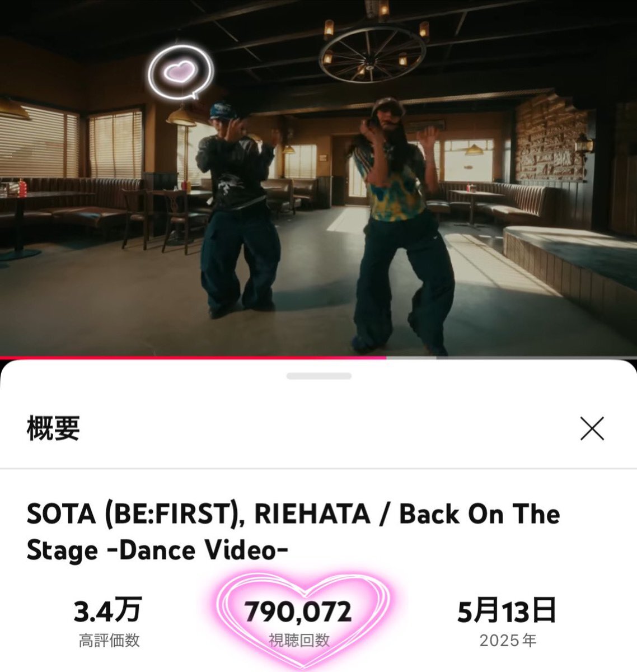Select the Back On The Stage video title
Screen dimensions: 637x672
pyautogui.click(x=293, y=532)
